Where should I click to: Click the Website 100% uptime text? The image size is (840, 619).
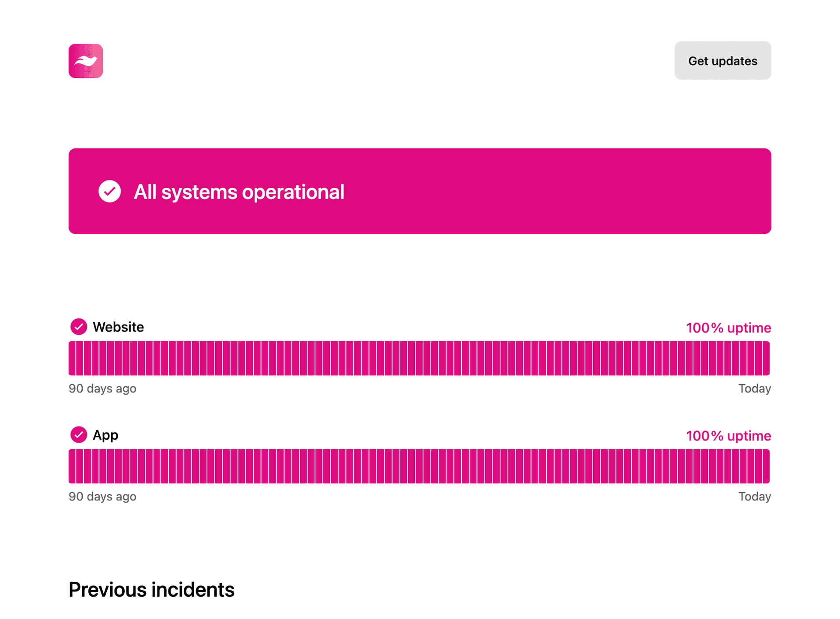point(728,328)
